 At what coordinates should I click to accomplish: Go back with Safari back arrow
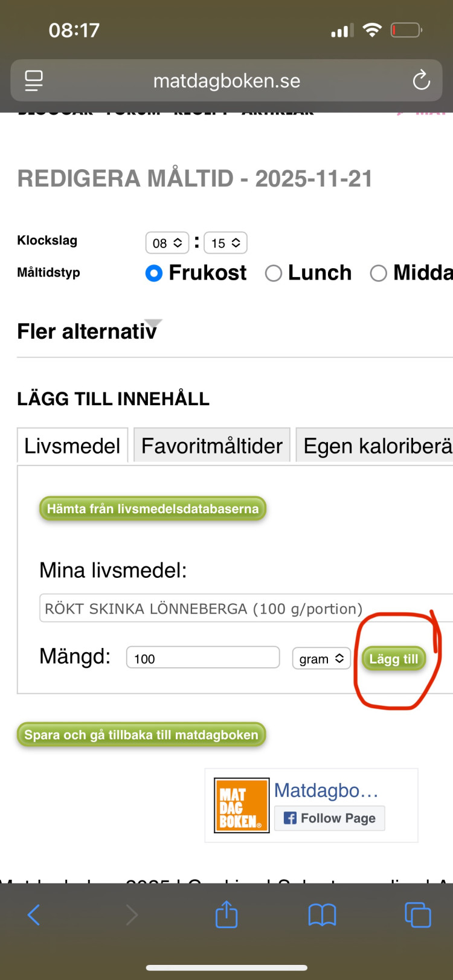(34, 915)
